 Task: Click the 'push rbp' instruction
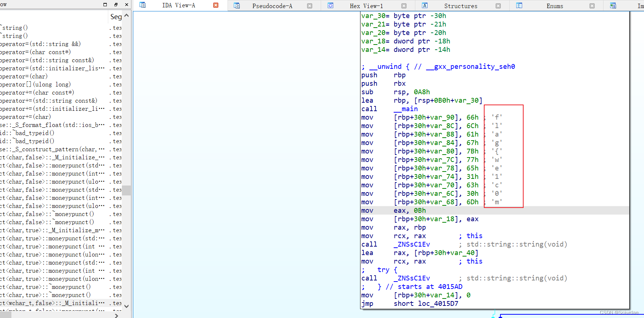383,75
